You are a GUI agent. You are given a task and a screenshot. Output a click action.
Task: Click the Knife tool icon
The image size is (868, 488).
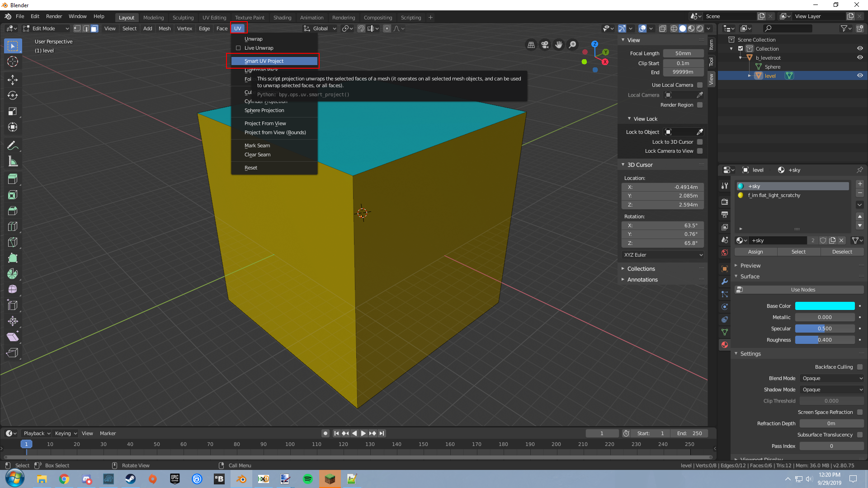13,242
